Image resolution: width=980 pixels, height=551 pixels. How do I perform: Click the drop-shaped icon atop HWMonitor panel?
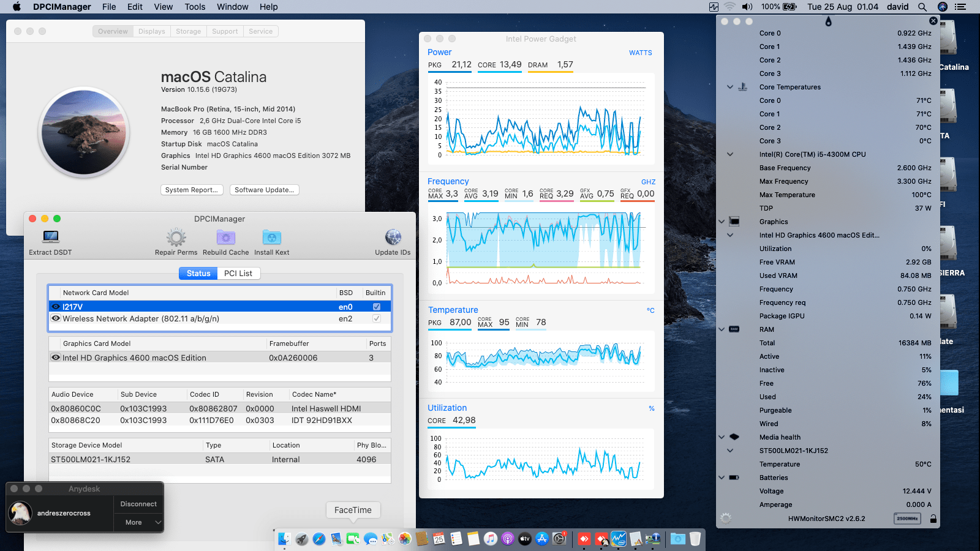pos(829,21)
